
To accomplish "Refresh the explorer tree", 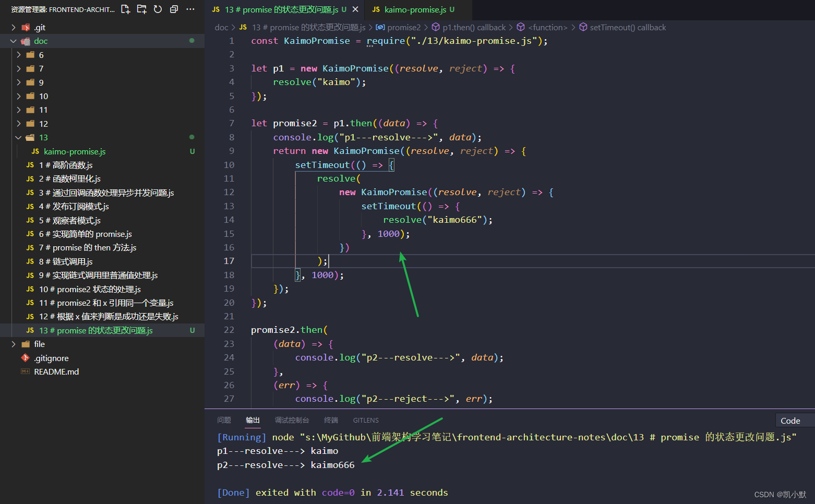I will point(158,9).
